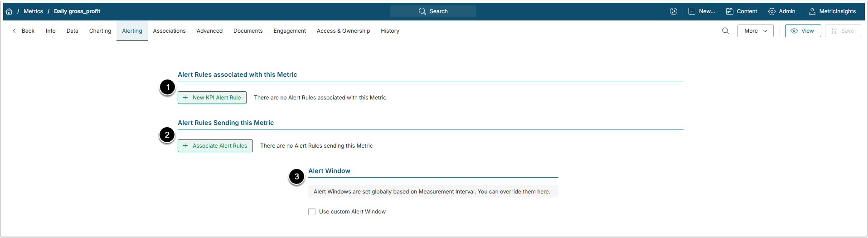Click the Back arrow icon
868x238 pixels.
[15, 31]
